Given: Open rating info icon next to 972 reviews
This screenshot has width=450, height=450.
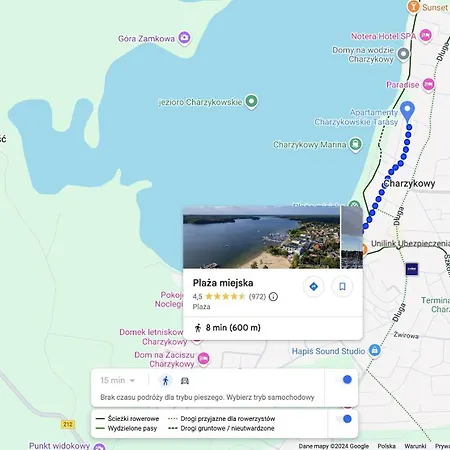Looking at the screenshot, I should click(273, 296).
